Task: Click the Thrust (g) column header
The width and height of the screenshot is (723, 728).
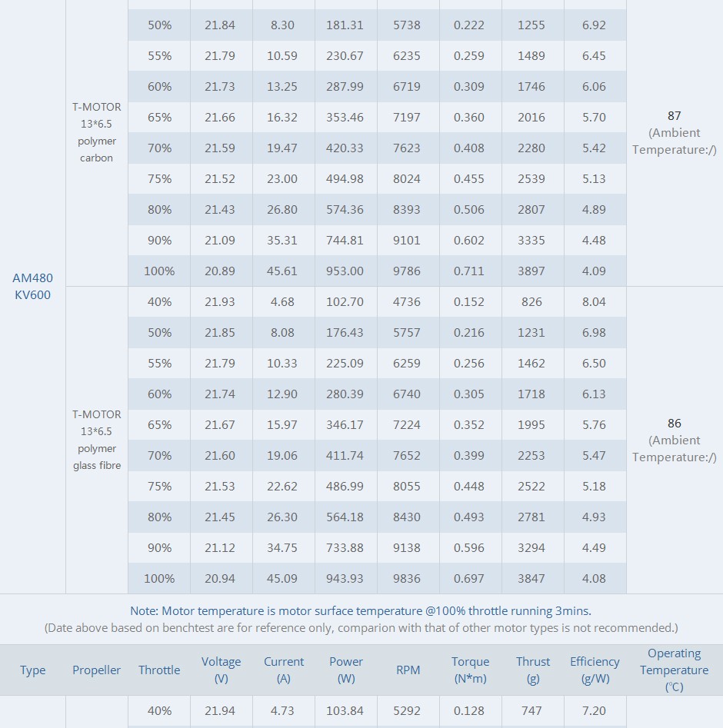Action: pos(532,670)
